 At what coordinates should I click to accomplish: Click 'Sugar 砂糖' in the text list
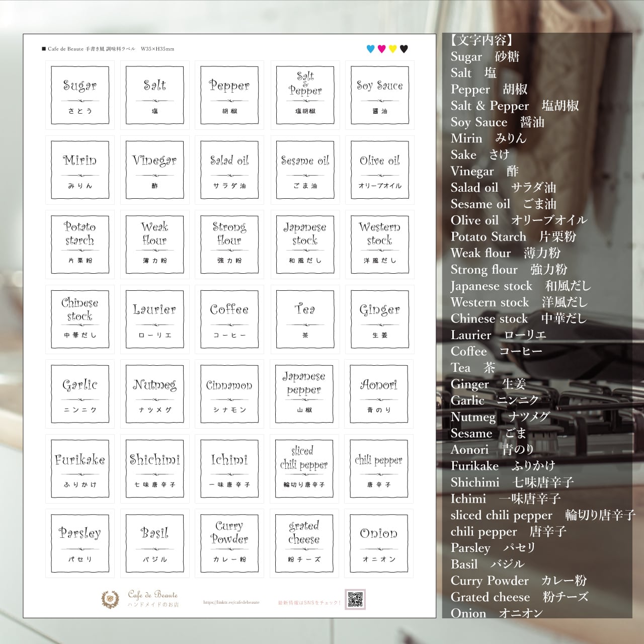pos(485,56)
